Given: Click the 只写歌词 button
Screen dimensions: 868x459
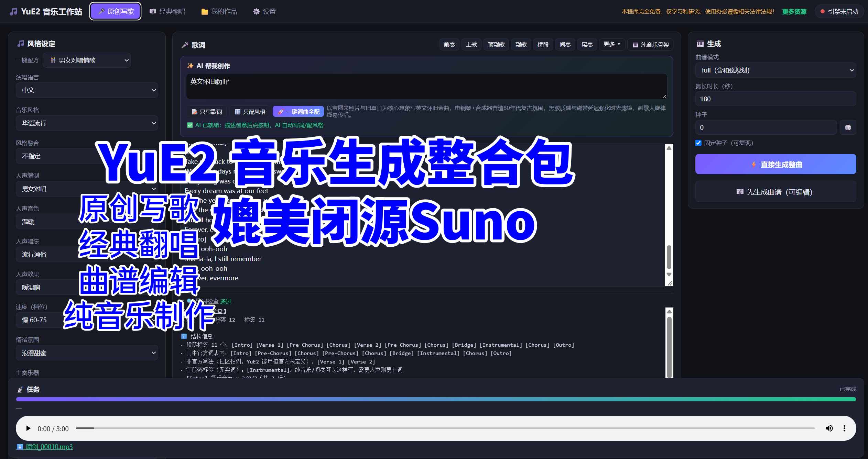Looking at the screenshot, I should [x=207, y=112].
